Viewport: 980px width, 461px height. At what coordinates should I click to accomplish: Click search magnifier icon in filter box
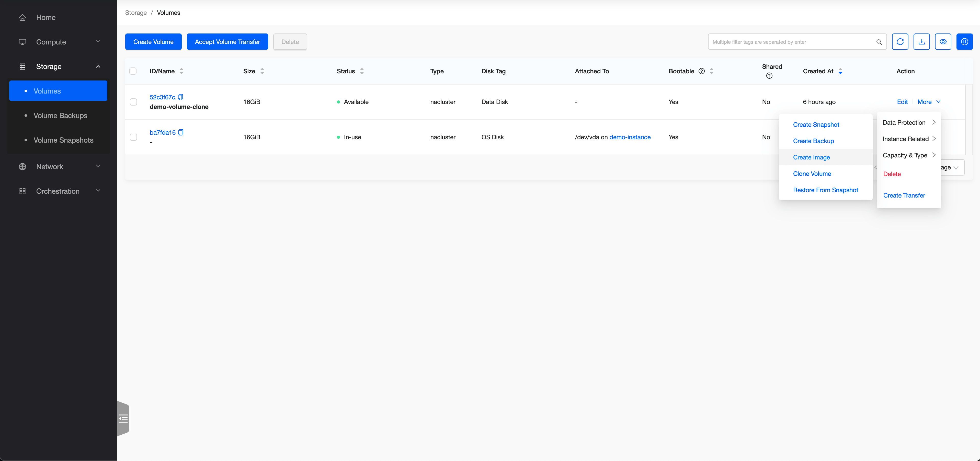click(879, 42)
